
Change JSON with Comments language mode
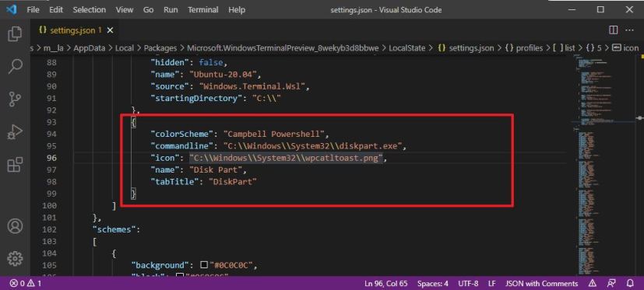541,284
